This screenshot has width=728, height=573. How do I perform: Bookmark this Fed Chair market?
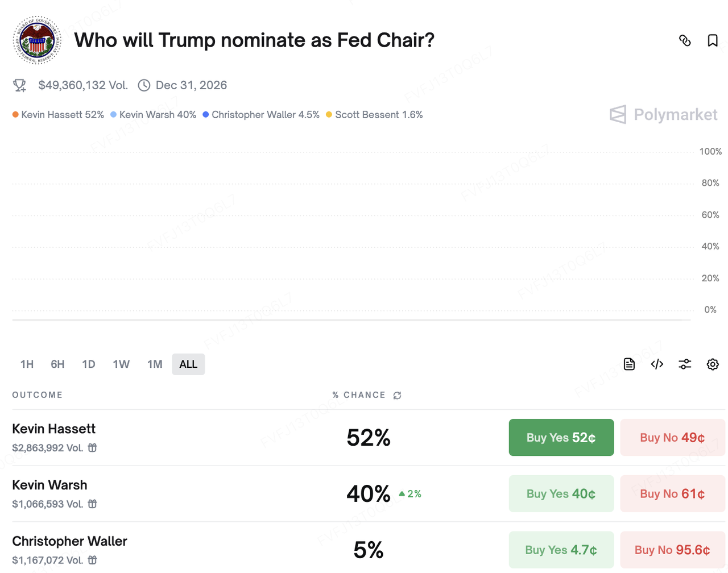coord(713,40)
